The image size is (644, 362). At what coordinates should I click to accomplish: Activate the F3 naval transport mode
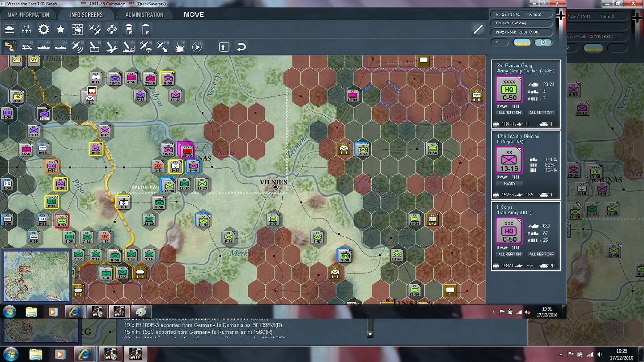[x=43, y=46]
